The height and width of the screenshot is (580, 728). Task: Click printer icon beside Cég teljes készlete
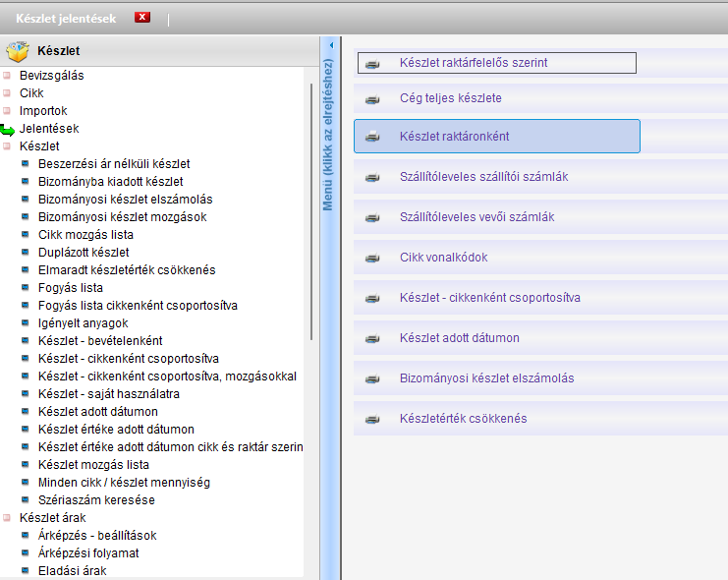pos(372,99)
